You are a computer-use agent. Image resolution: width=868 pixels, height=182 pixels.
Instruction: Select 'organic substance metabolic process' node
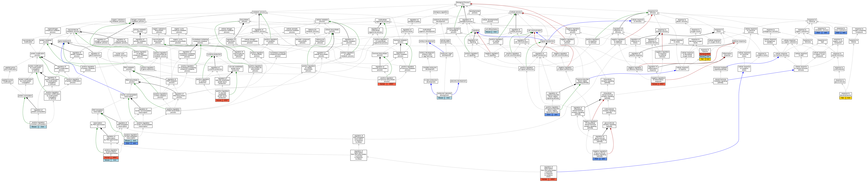click(x=118, y=21)
